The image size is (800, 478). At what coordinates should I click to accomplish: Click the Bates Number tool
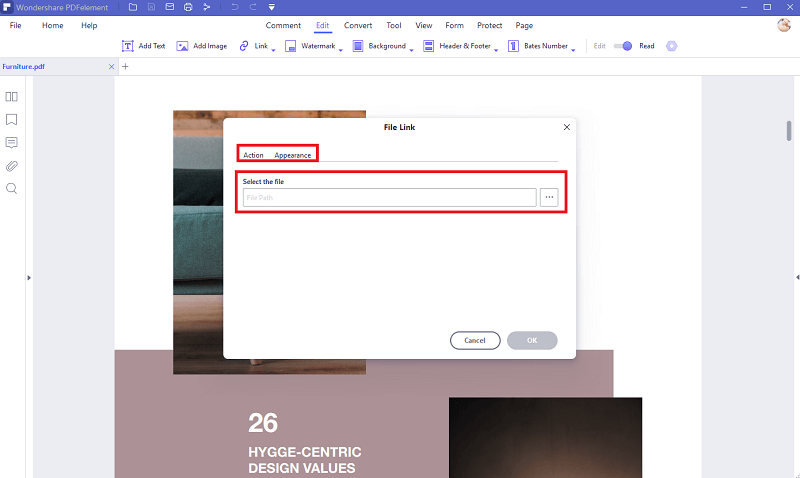click(x=538, y=46)
